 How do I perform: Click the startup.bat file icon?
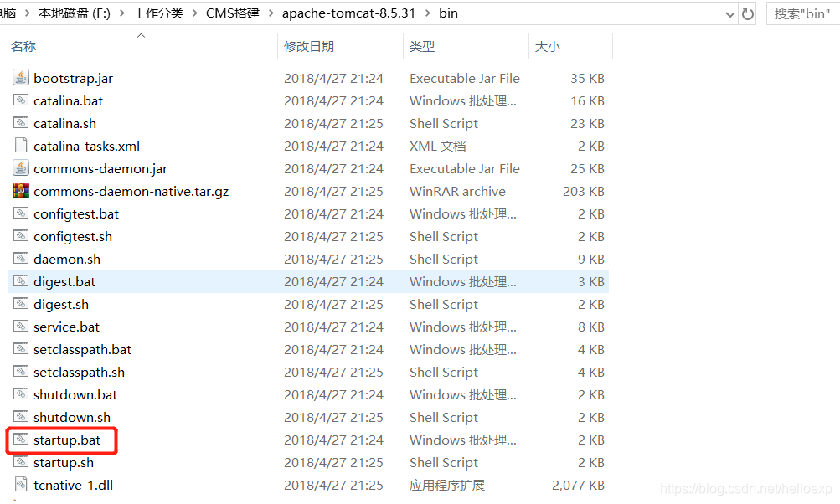click(21, 440)
